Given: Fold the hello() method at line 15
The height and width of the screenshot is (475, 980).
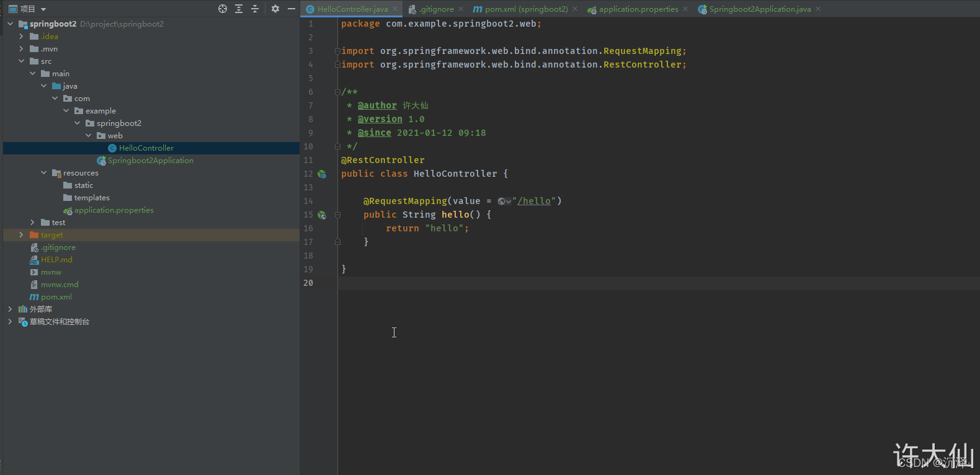Looking at the screenshot, I should [337, 215].
